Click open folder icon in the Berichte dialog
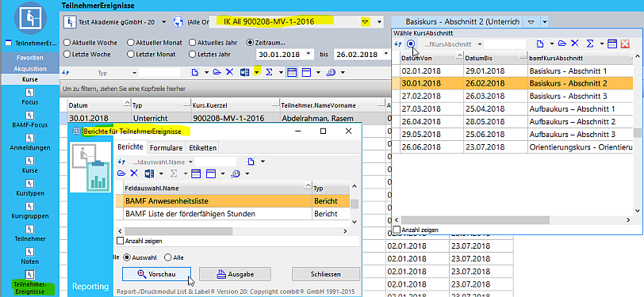The height and width of the screenshot is (297, 644). tap(121, 173)
